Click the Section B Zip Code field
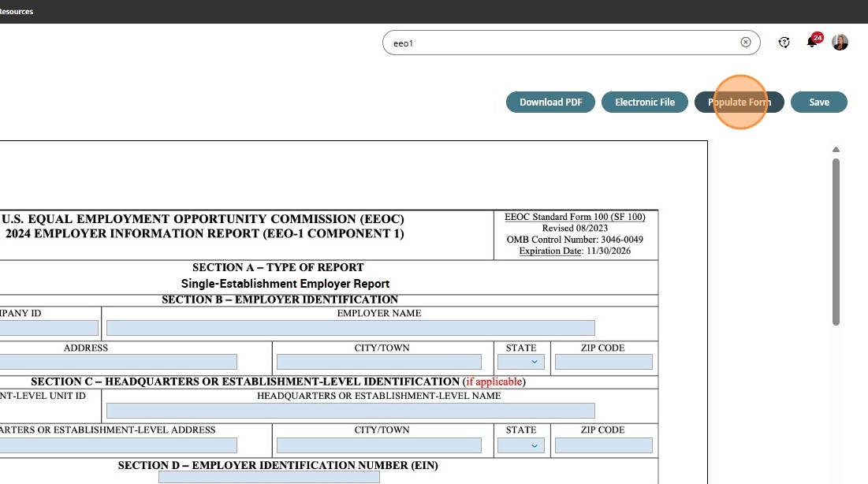 (x=603, y=362)
